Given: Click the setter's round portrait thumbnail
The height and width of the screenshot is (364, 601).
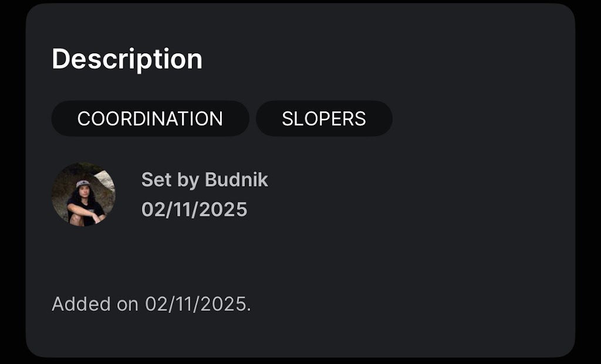Looking at the screenshot, I should pos(83,195).
